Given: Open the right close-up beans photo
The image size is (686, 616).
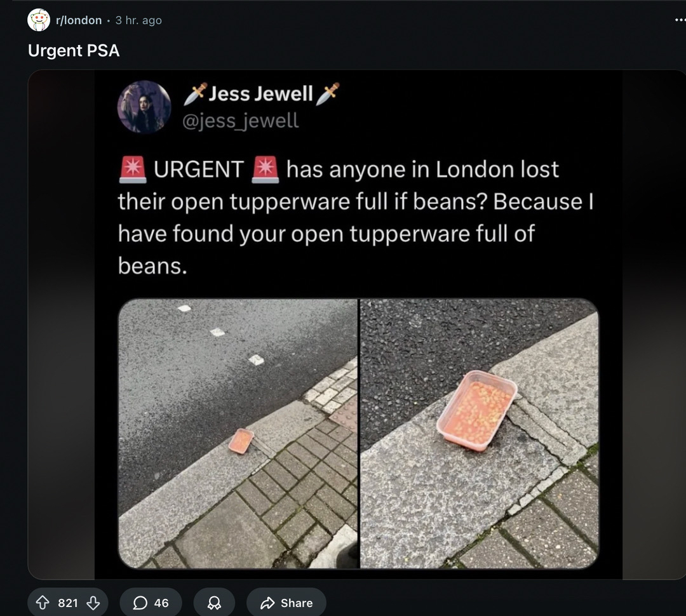Looking at the screenshot, I should 479,433.
